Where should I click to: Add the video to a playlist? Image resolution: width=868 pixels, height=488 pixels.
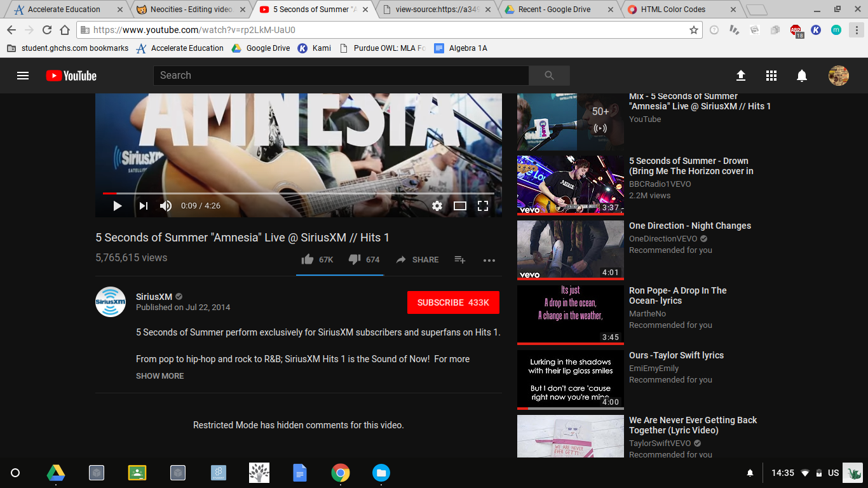pos(460,259)
